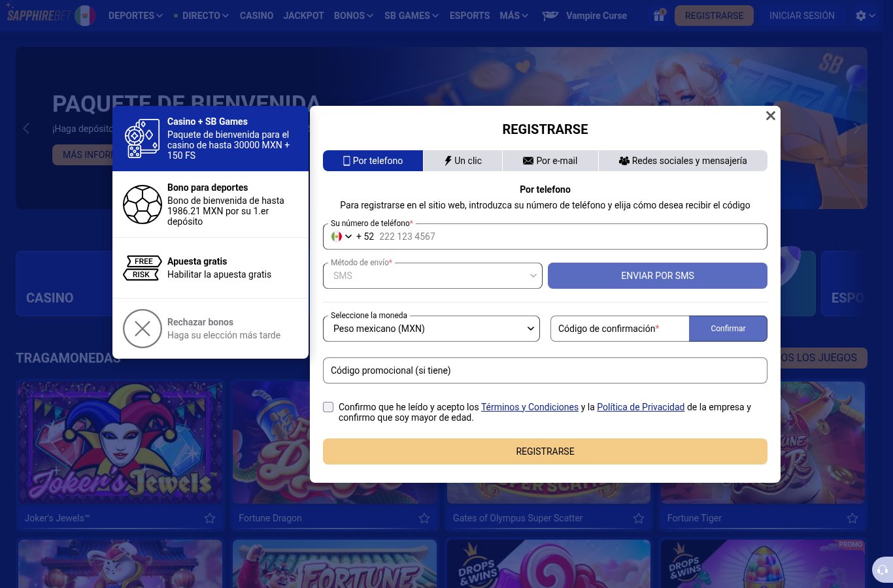The width and height of the screenshot is (893, 588).
Task: Open the gift box bonuses icon
Action: [x=659, y=15]
